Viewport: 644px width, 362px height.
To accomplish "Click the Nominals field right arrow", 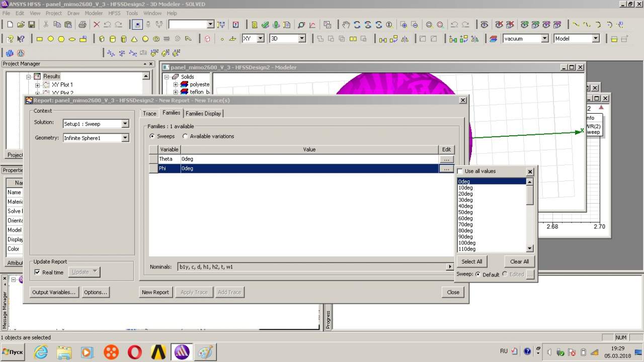I will click(x=450, y=267).
